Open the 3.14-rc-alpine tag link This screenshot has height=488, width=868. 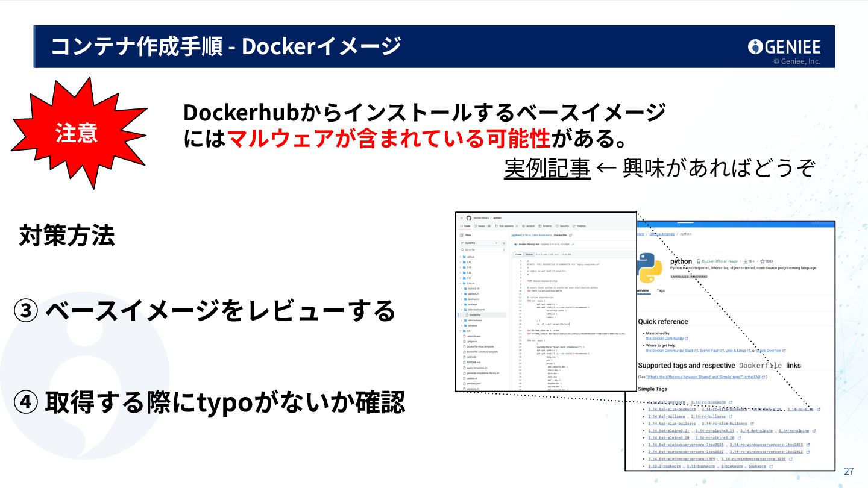pos(794,431)
